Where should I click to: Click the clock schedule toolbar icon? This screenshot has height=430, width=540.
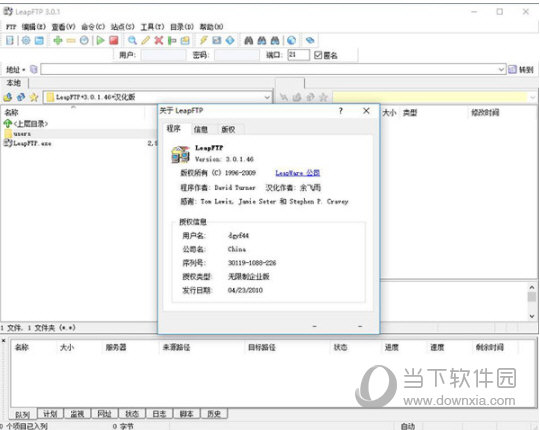(x=84, y=40)
